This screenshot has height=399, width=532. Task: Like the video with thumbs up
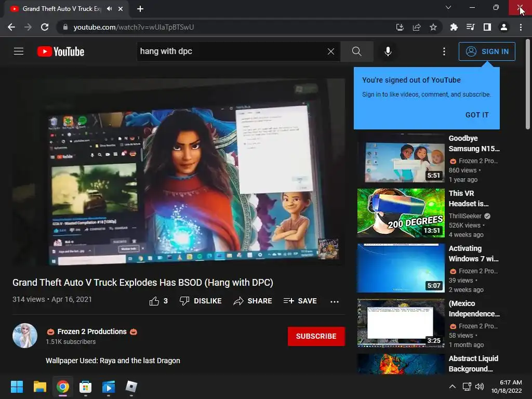[x=158, y=301]
